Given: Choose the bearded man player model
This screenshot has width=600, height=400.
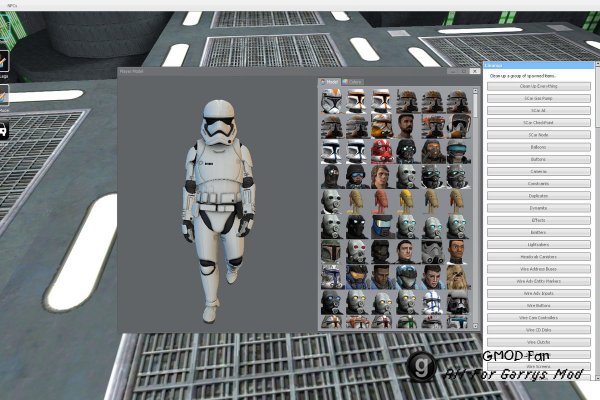Looking at the screenshot, I should 406,126.
